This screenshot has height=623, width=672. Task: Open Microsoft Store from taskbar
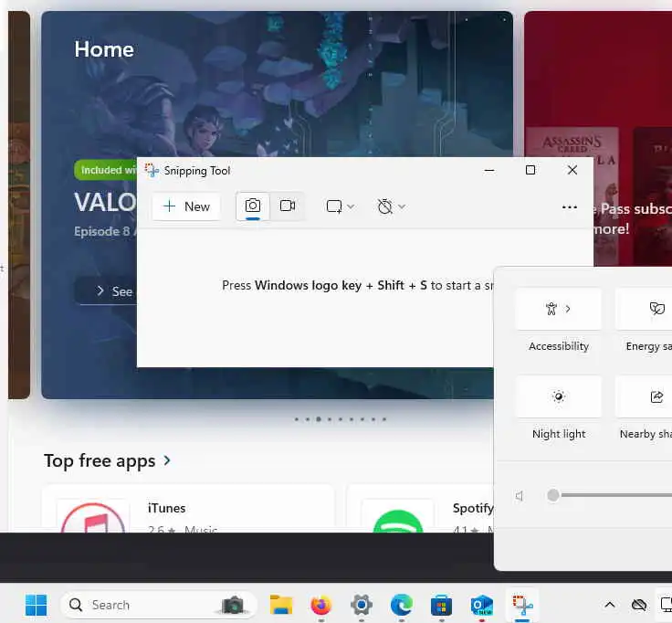click(441, 605)
